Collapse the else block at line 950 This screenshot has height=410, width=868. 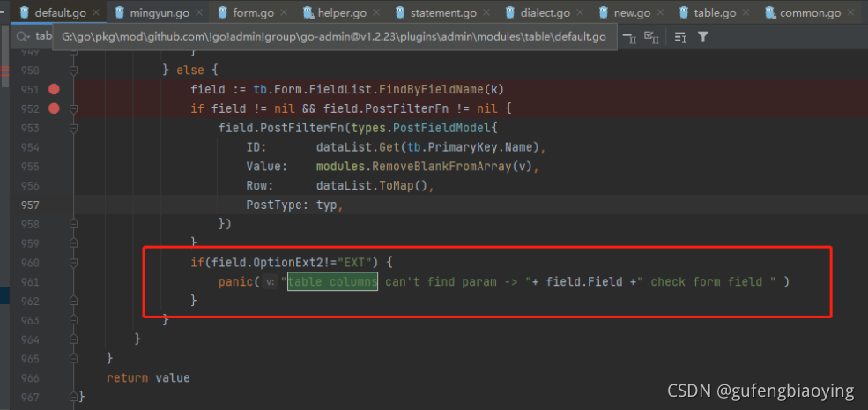click(74, 71)
